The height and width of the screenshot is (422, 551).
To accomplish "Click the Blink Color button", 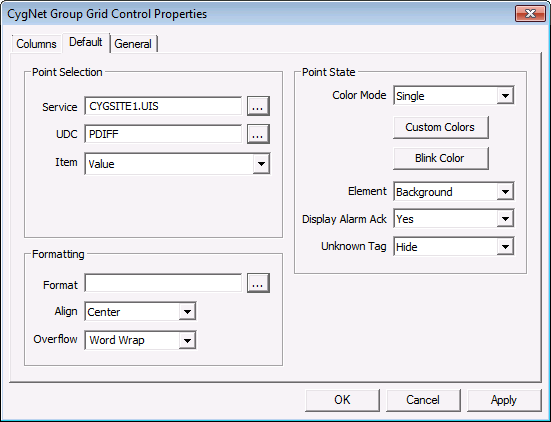I will pos(441,158).
